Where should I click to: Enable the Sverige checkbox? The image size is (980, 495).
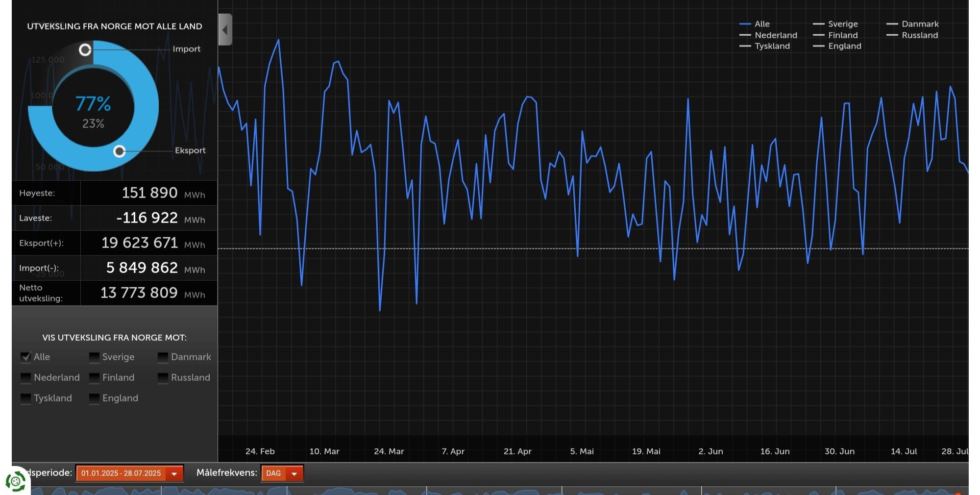tap(94, 357)
